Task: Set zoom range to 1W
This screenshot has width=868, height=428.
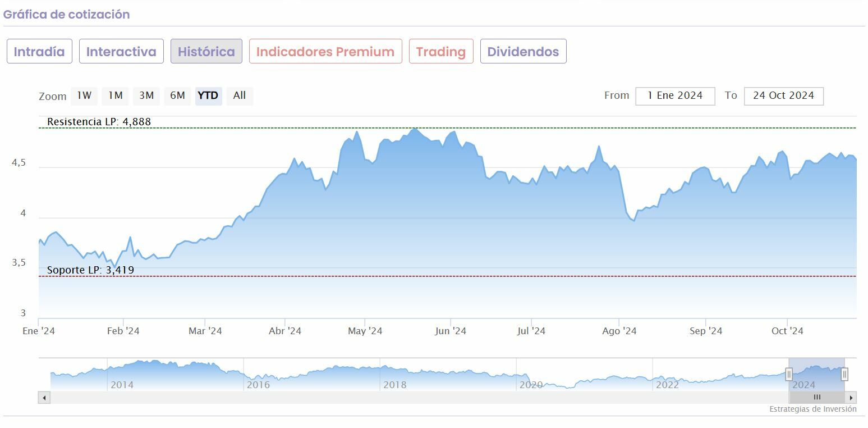Action: (x=84, y=95)
